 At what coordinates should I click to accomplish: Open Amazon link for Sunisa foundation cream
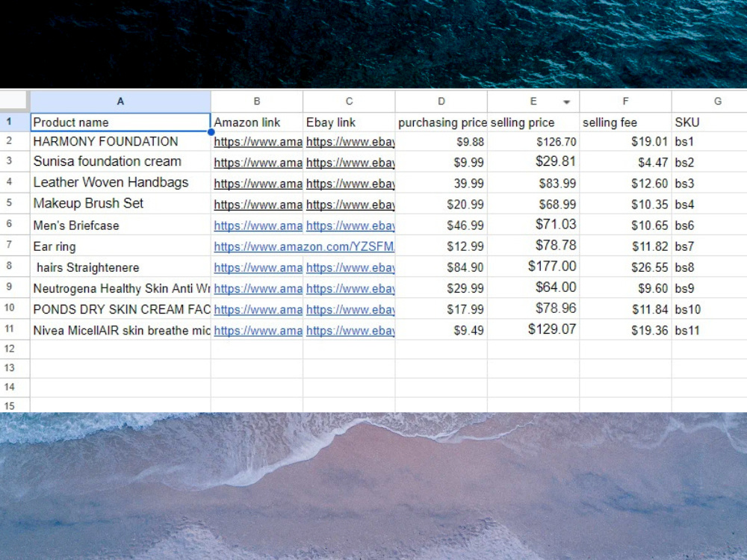258,163
